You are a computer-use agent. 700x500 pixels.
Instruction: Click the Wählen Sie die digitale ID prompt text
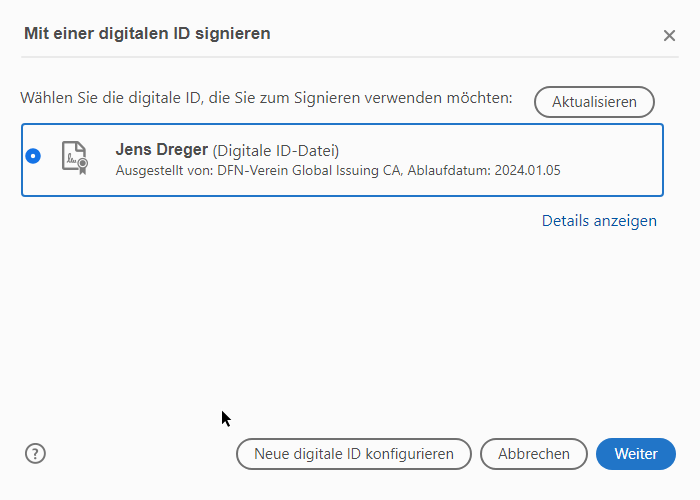tap(267, 98)
